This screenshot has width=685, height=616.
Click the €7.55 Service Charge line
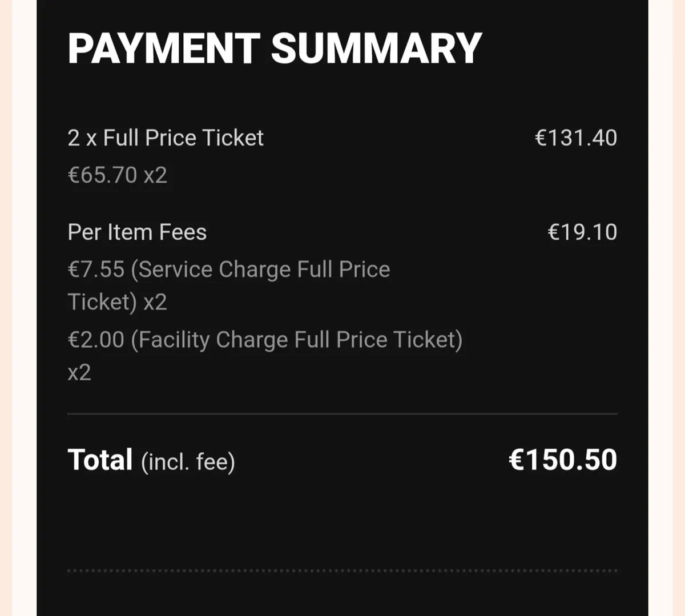229,269
